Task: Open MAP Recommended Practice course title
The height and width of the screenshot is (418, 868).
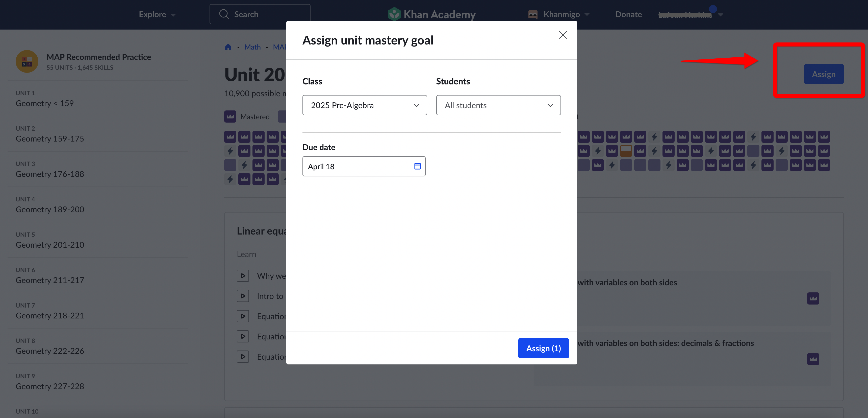Action: click(x=99, y=57)
